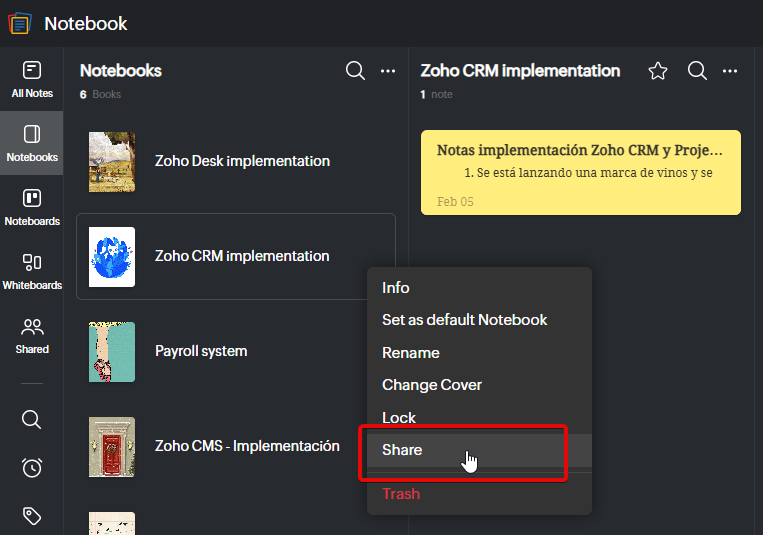Open more options for Zoho CRM implementation notebook

(730, 71)
